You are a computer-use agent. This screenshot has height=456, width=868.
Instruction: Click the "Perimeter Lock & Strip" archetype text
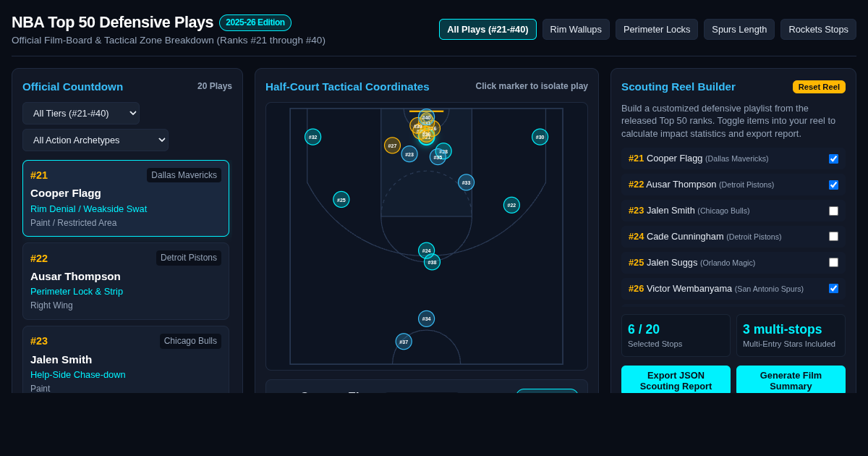click(x=77, y=292)
